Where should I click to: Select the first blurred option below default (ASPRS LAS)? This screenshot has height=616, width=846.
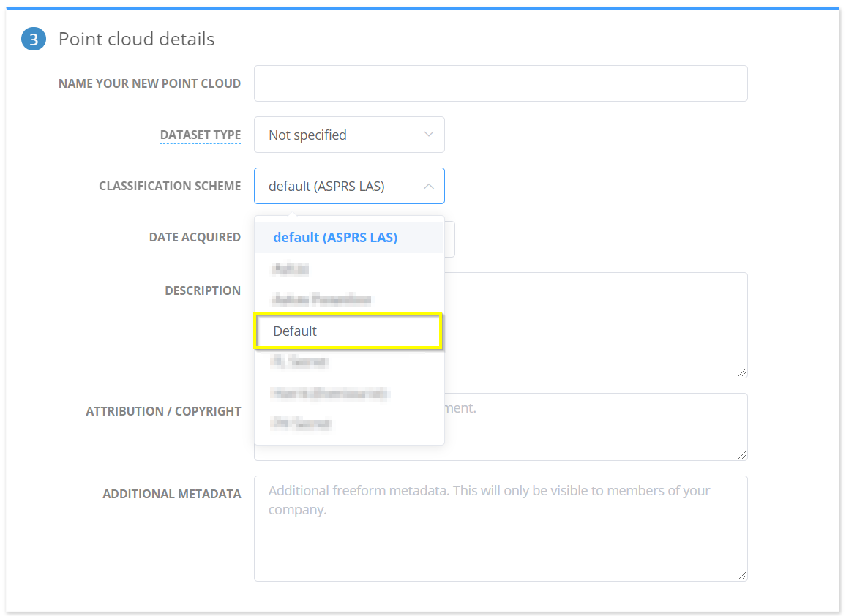[349, 268]
